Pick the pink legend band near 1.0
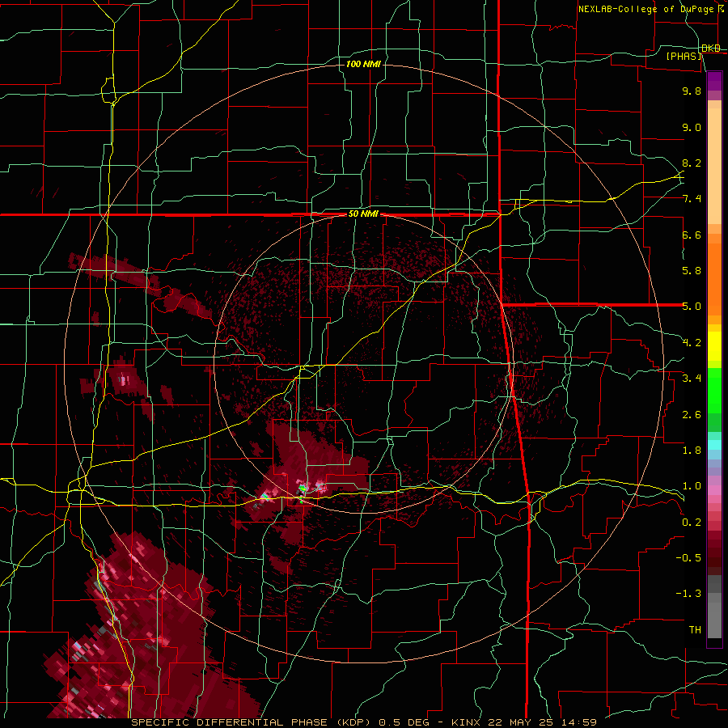The image size is (728, 728). (x=714, y=489)
